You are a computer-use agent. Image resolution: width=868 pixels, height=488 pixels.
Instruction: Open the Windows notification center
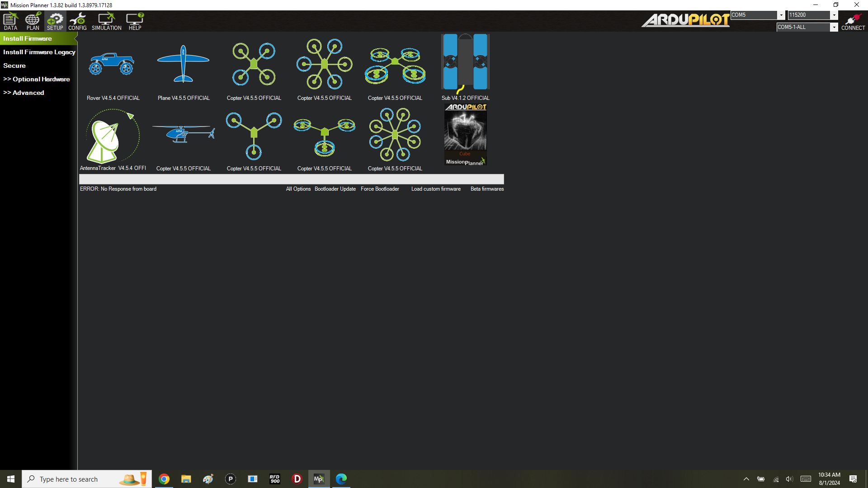coord(853,479)
